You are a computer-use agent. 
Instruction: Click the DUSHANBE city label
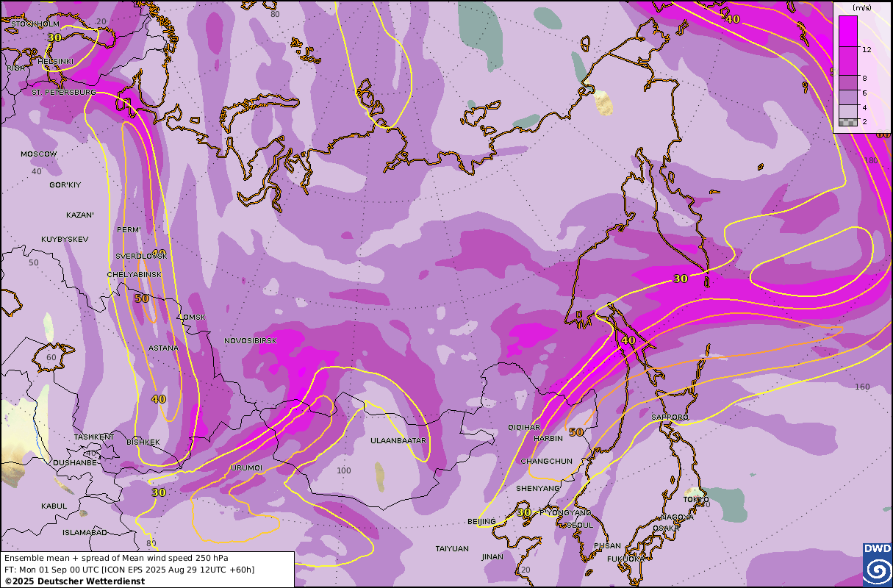[74, 463]
